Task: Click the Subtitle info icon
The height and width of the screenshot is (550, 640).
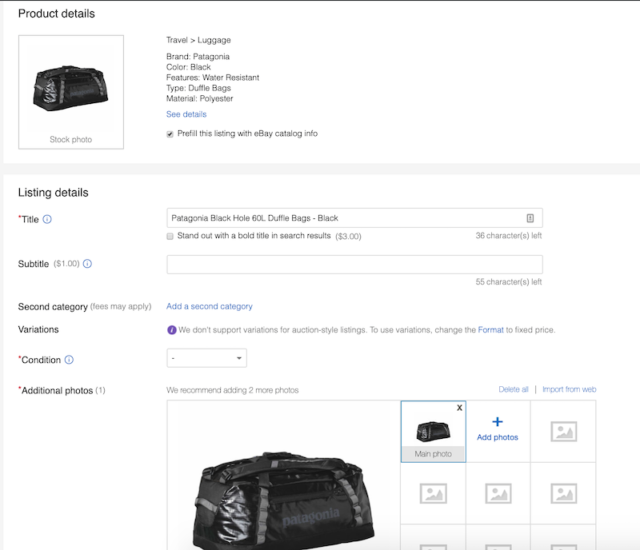Action: (x=87, y=264)
